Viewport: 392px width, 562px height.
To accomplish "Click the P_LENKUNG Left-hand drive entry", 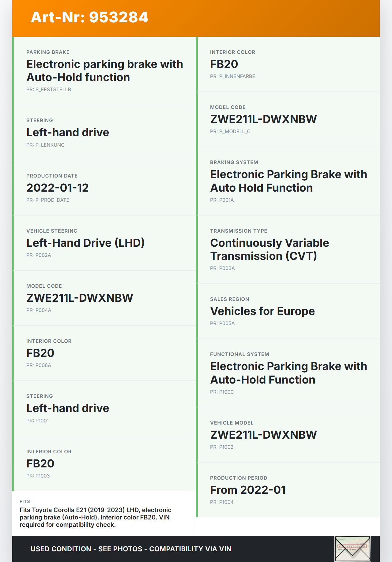I will (68, 133).
